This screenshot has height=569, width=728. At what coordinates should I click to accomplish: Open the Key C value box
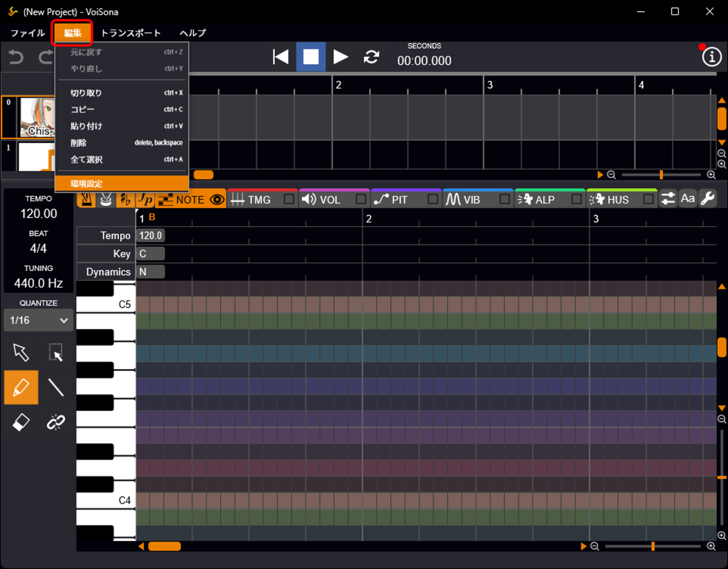click(x=150, y=254)
